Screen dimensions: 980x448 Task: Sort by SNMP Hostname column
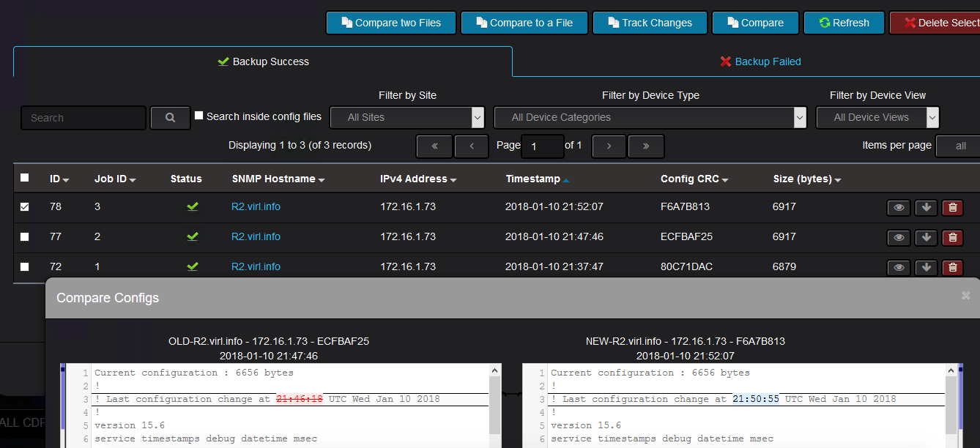(x=278, y=179)
